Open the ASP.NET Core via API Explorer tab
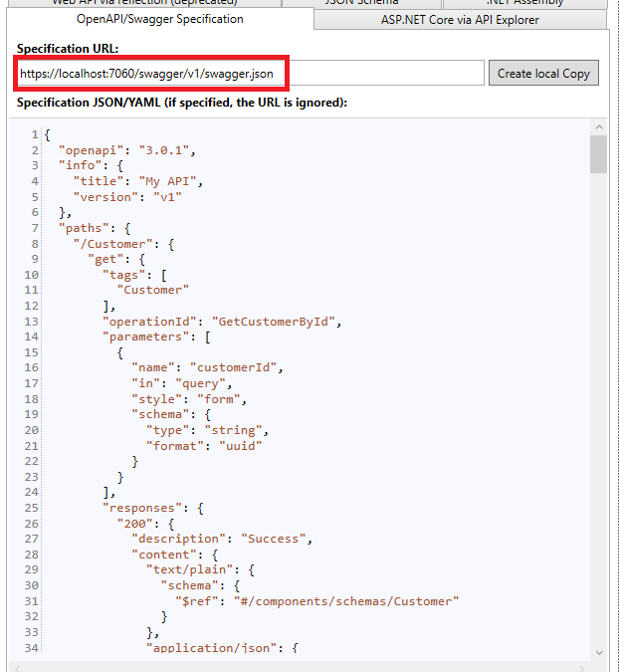The height and width of the screenshot is (672, 619). [x=460, y=20]
